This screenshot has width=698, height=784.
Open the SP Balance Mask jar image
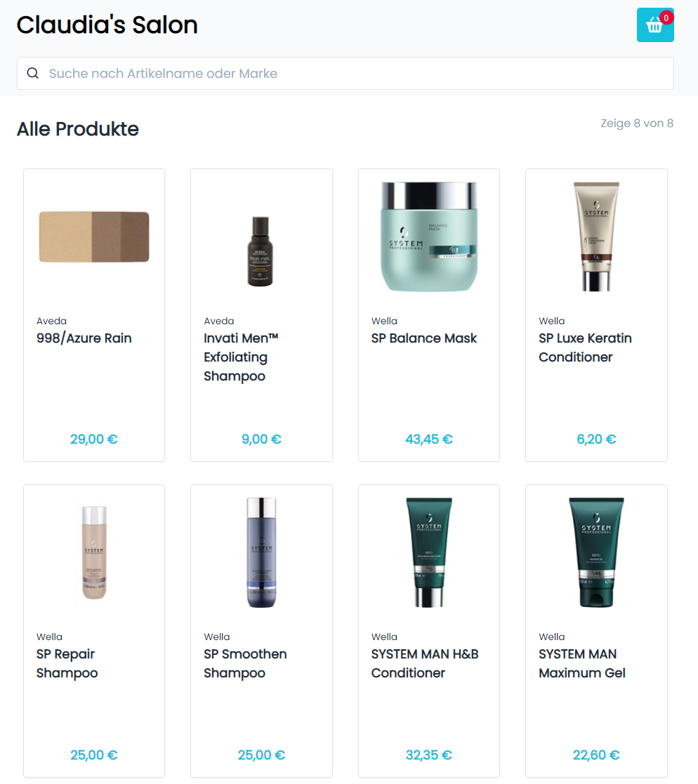click(429, 237)
